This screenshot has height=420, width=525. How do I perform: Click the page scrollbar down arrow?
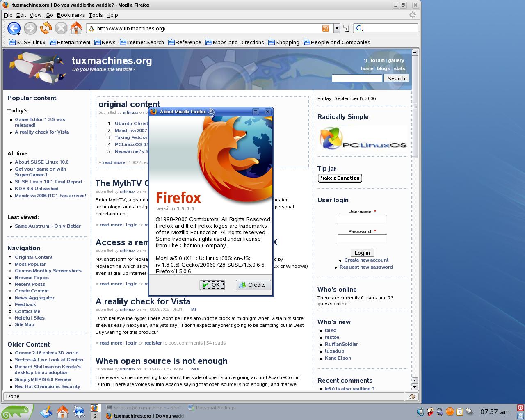[415, 387]
